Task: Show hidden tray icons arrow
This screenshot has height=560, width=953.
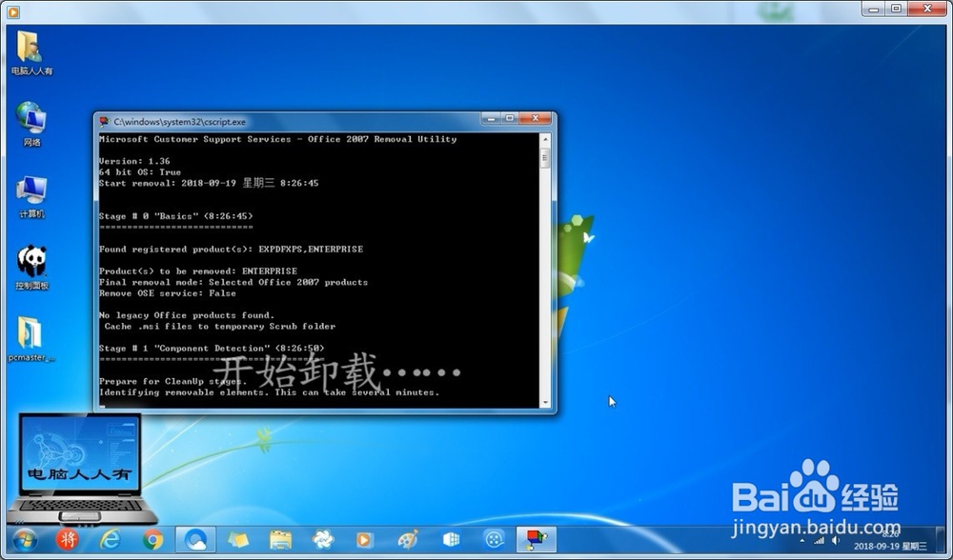Action: click(x=802, y=541)
